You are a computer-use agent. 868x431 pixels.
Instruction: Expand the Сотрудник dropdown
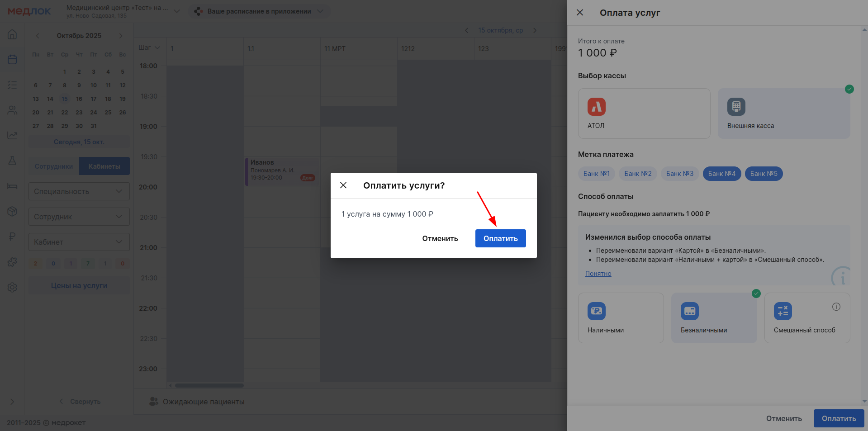pyautogui.click(x=79, y=217)
